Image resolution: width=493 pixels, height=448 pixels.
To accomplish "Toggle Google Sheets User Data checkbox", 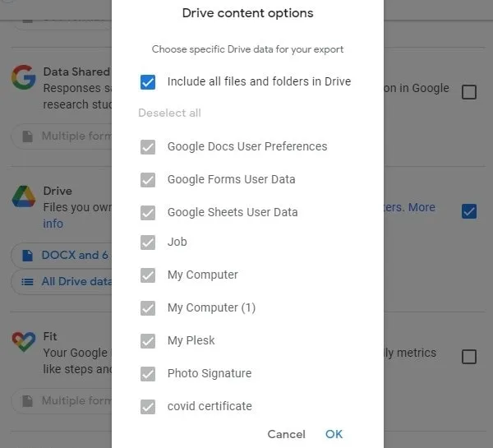I will click(x=148, y=213).
